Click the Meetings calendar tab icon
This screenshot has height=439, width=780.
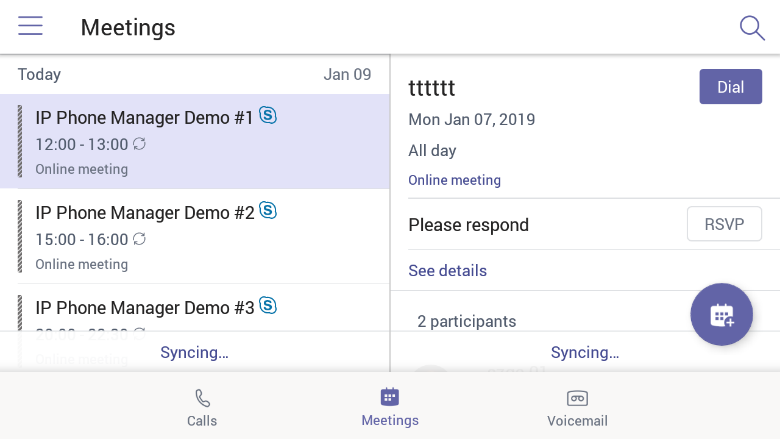390,397
